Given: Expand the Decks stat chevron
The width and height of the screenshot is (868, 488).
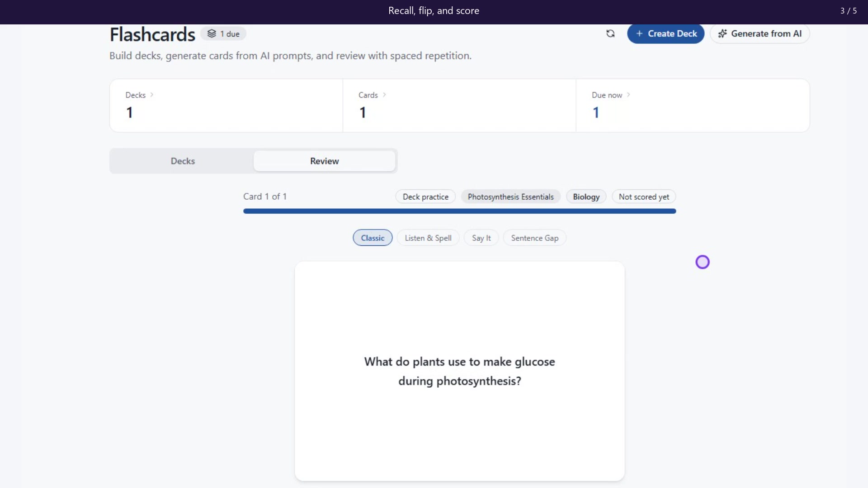Looking at the screenshot, I should [152, 95].
